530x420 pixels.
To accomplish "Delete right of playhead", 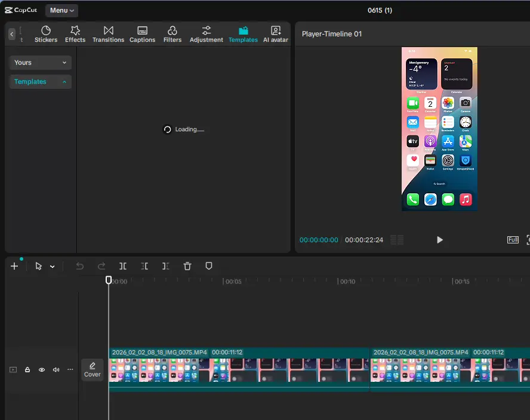I will point(166,266).
